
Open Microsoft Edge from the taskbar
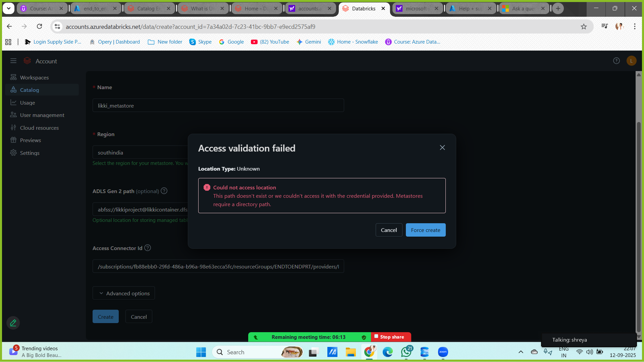(x=388, y=352)
